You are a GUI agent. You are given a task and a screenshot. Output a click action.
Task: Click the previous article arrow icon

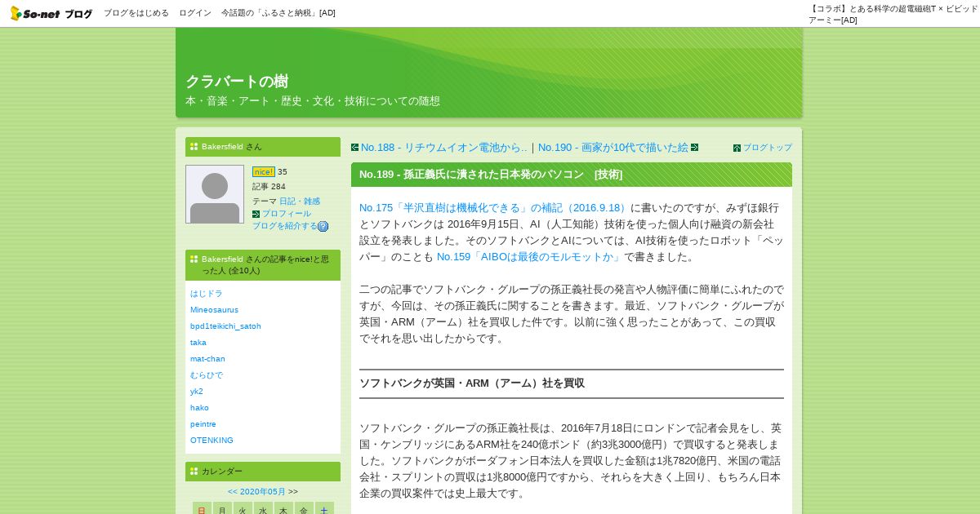[x=355, y=148]
